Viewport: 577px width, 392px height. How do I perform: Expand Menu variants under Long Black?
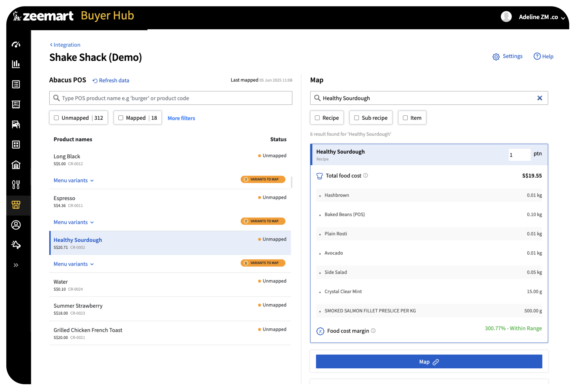(x=74, y=181)
